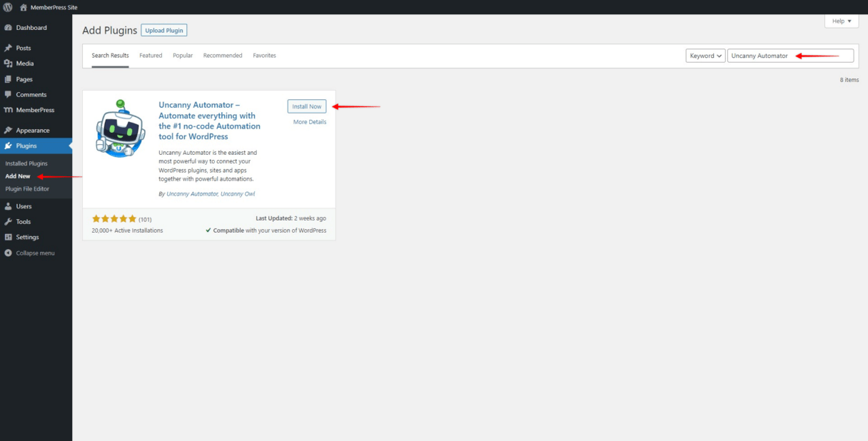Click the Uncanny Automator robot thumbnail
The image size is (868, 441).
[x=120, y=128]
